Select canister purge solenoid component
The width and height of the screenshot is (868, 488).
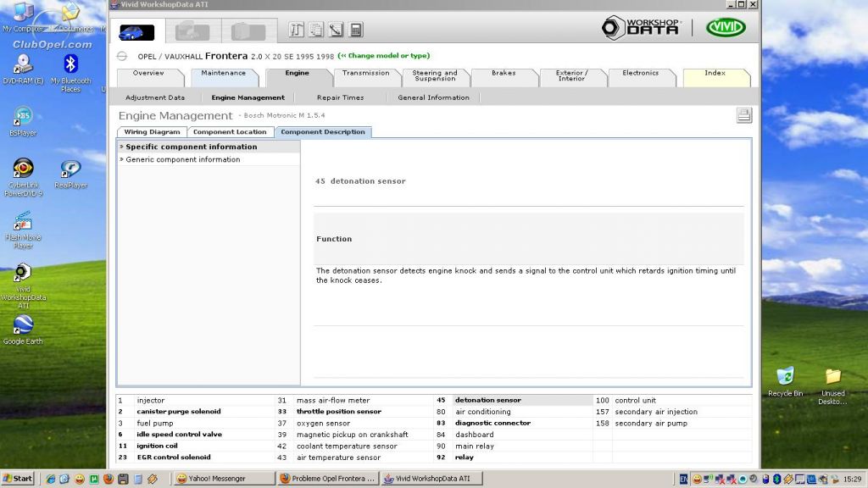[x=179, y=412]
